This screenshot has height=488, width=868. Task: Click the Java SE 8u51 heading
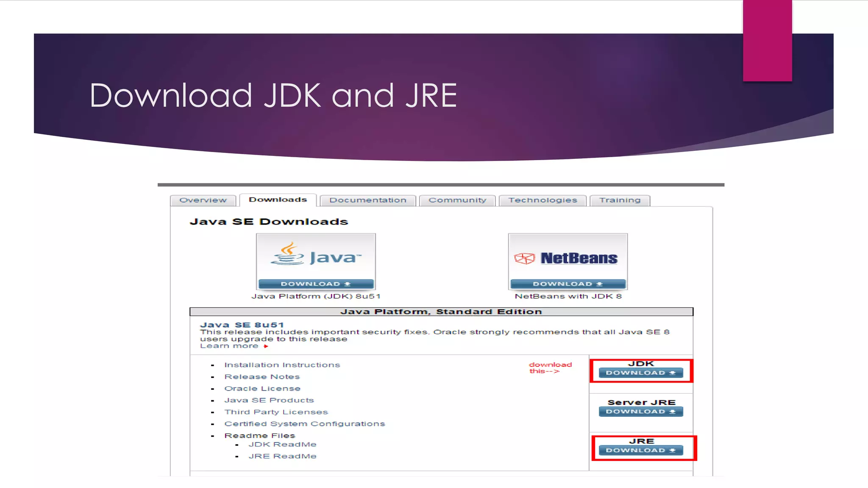pyautogui.click(x=242, y=325)
